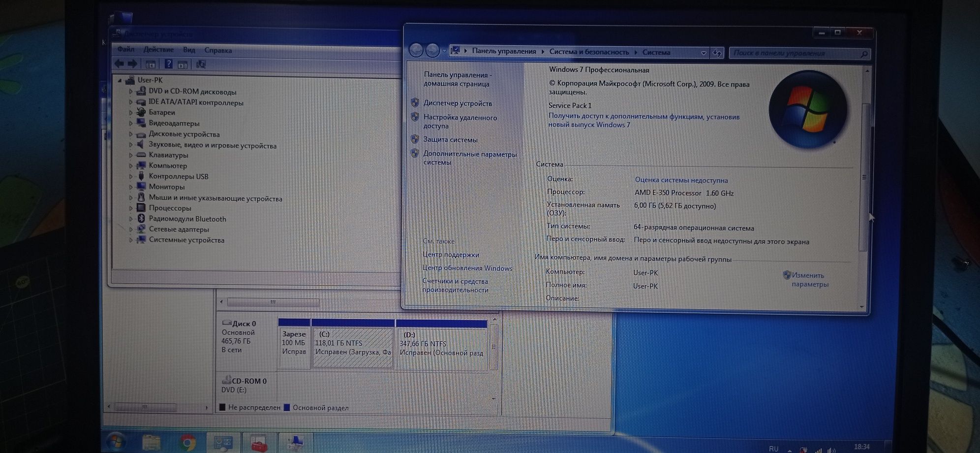Viewport: 980px width, 453px height.
Task: Expand the Сетевые адаптеры node
Action: click(131, 229)
